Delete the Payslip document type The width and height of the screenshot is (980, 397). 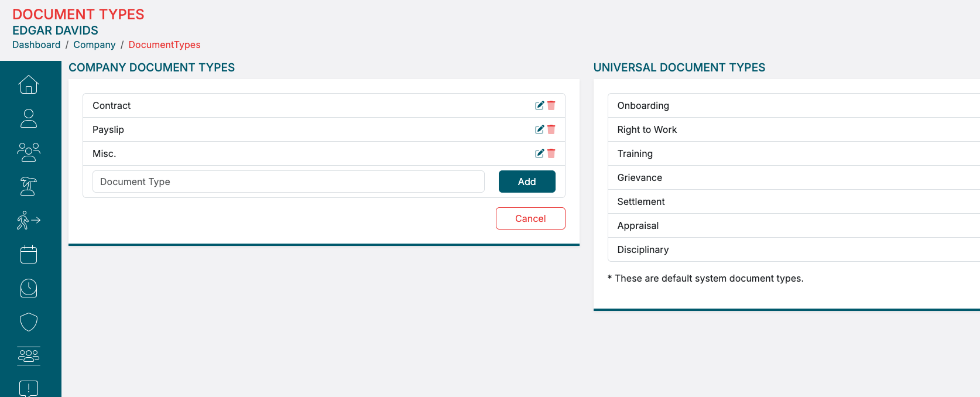click(x=551, y=129)
